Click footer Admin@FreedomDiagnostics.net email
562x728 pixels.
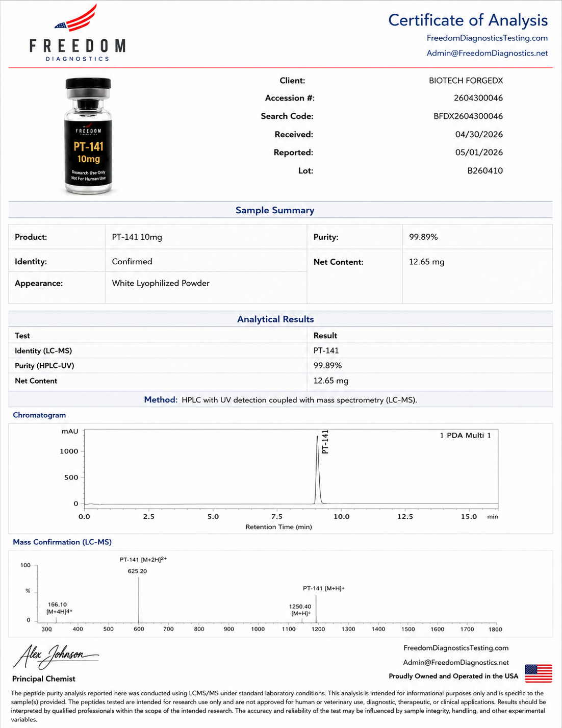(456, 662)
